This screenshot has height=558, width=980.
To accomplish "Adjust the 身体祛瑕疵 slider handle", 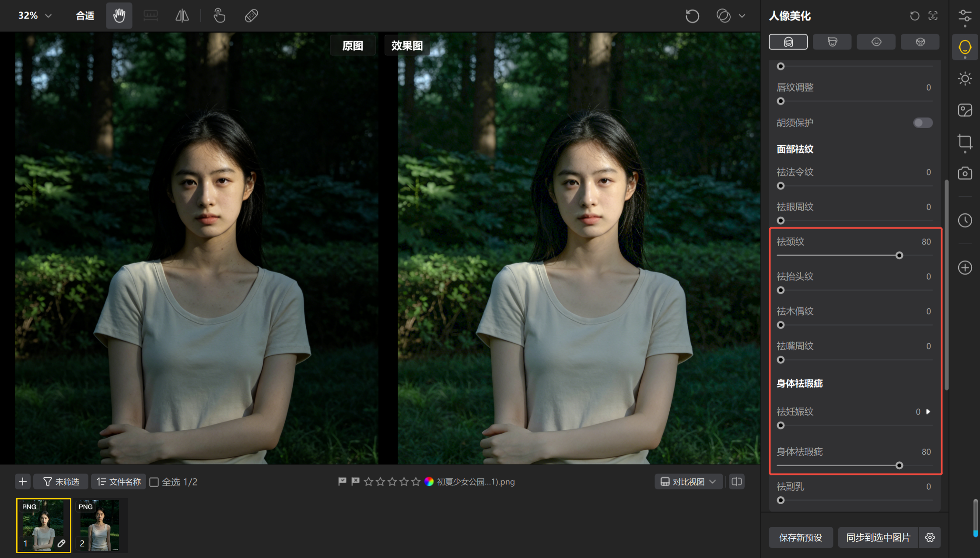I will (x=899, y=465).
